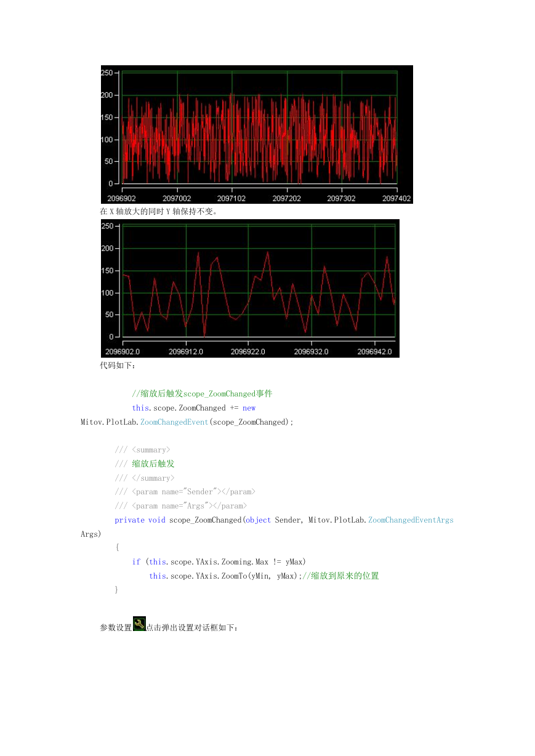Click x-axis label 2097102 in first chart
535x756 pixels.
click(232, 198)
